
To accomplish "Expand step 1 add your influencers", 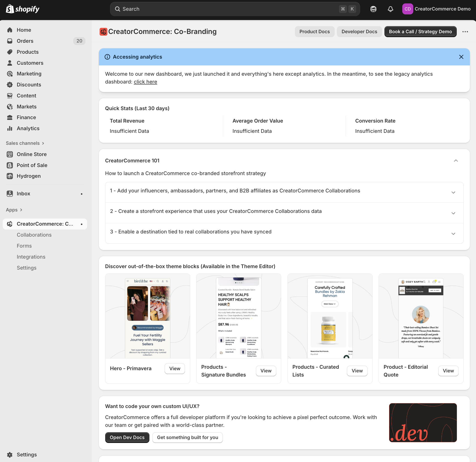I will (x=453, y=192).
